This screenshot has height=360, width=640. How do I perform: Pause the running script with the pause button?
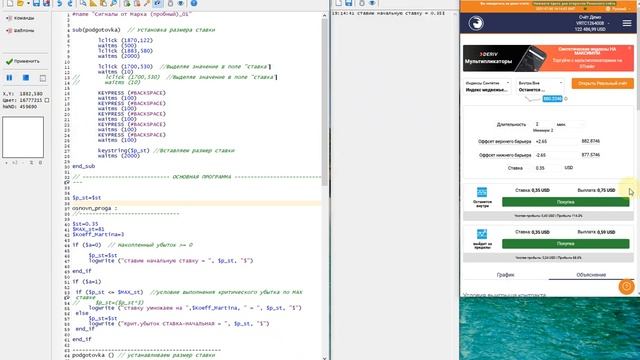coord(9,78)
